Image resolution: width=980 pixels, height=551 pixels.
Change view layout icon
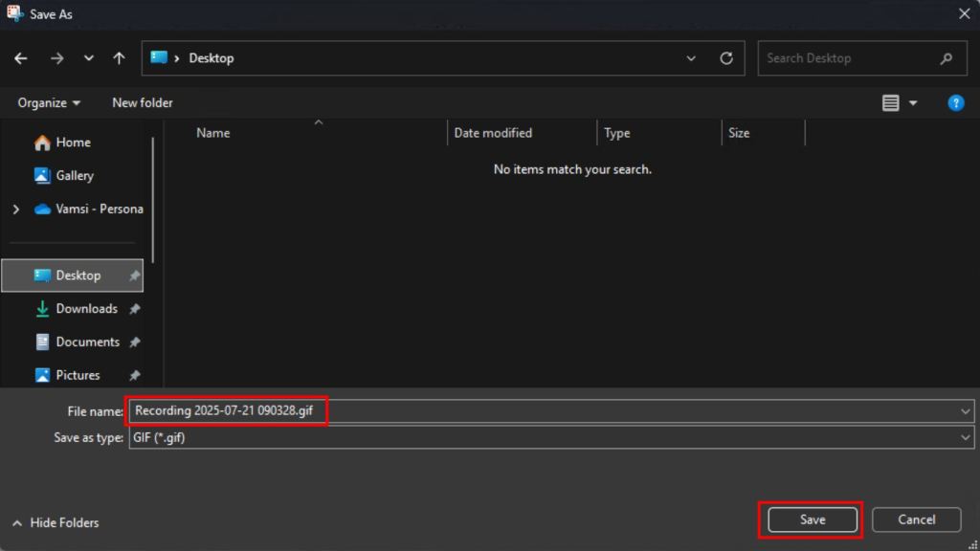click(890, 102)
